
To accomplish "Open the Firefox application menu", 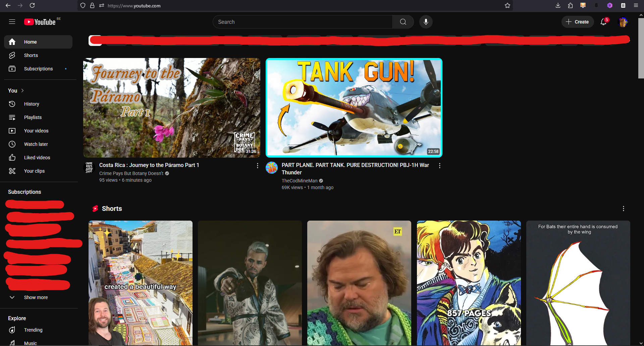I will (636, 5).
